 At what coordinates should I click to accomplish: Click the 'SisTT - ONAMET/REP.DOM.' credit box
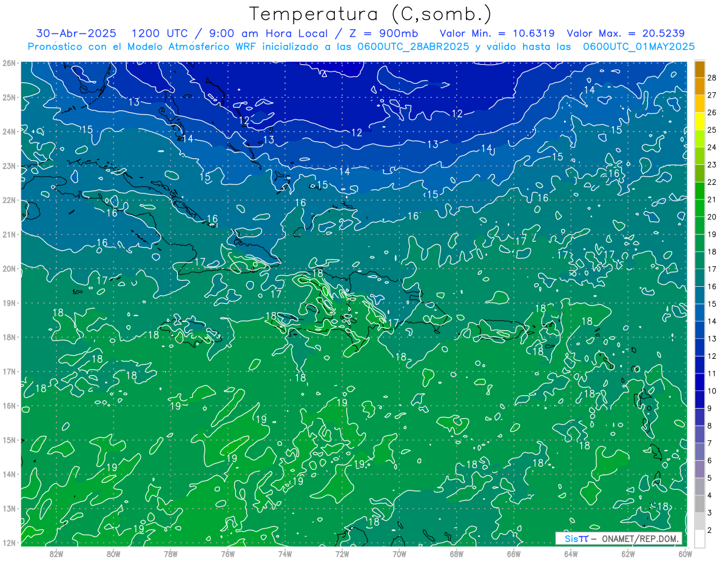(x=618, y=538)
